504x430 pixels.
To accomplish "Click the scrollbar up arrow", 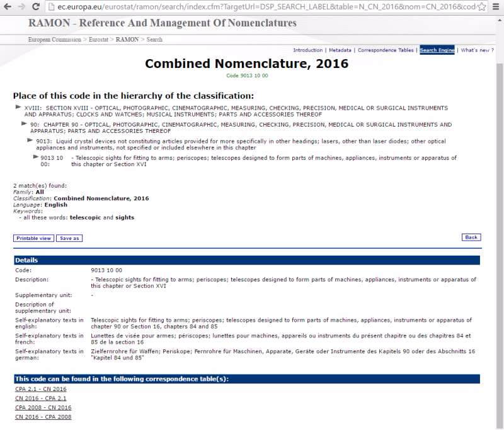I will 500,20.
